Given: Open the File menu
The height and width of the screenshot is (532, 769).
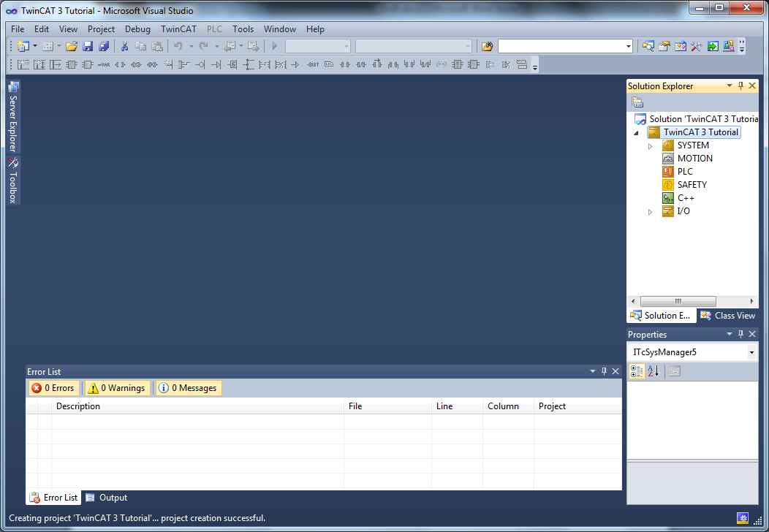Looking at the screenshot, I should pyautogui.click(x=18, y=29).
